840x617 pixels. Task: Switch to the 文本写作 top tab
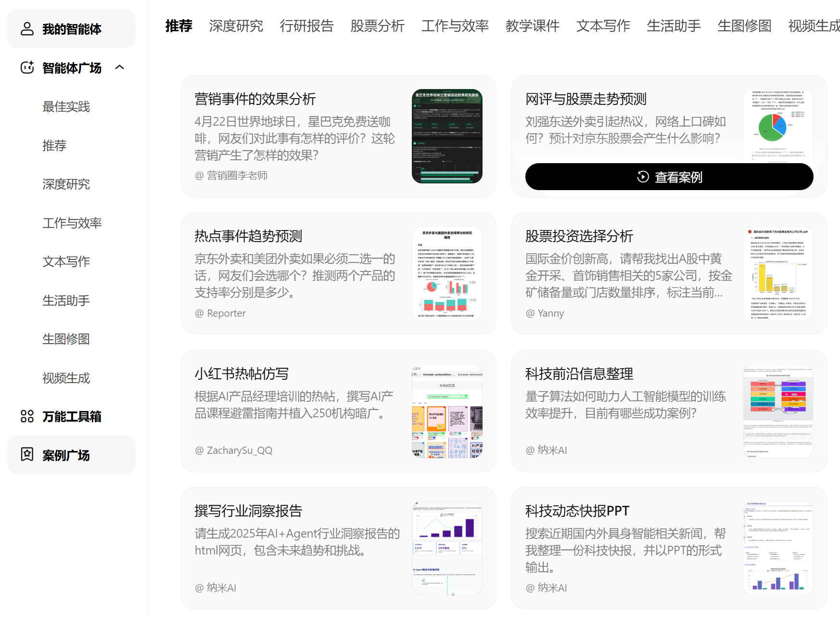[603, 26]
